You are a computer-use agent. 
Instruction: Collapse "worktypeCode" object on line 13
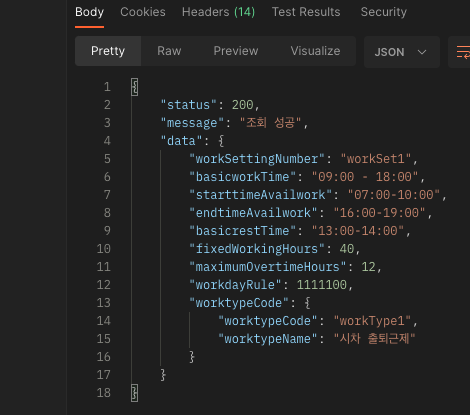point(307,303)
